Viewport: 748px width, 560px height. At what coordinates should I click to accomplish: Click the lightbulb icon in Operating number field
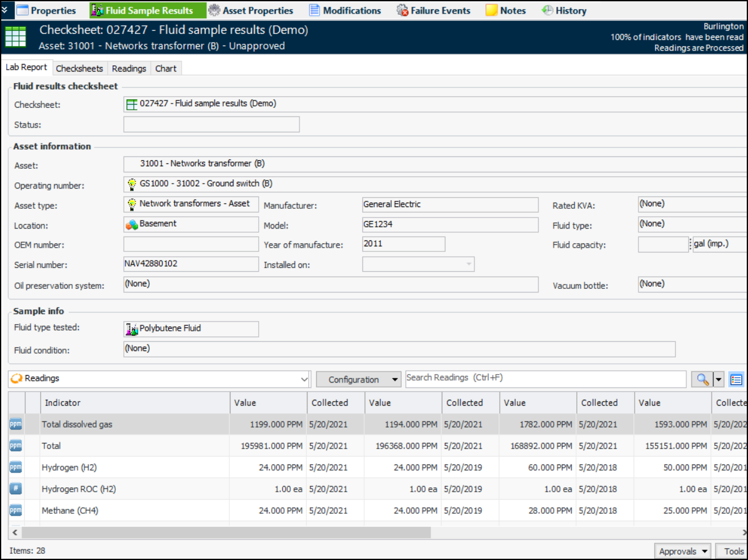131,184
